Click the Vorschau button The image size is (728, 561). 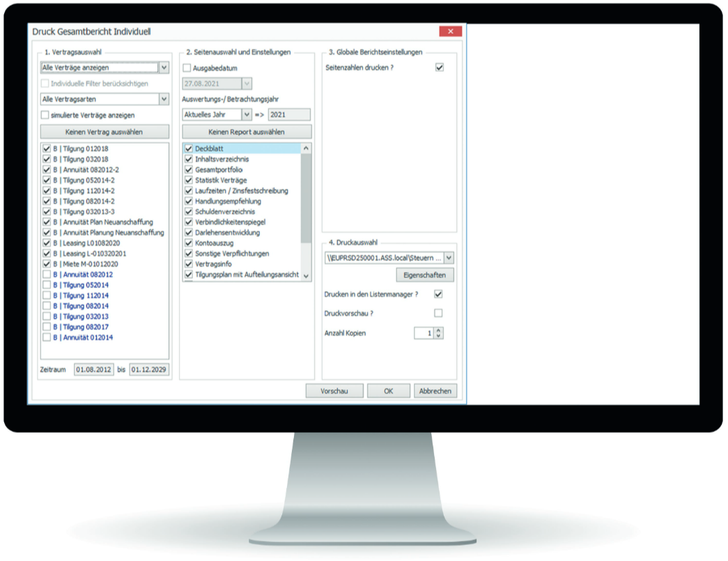(x=334, y=392)
